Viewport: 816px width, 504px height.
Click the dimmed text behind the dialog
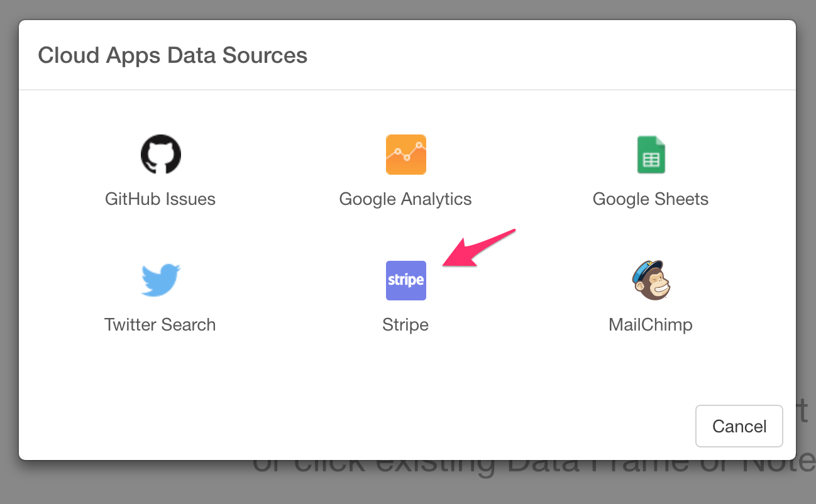534,468
